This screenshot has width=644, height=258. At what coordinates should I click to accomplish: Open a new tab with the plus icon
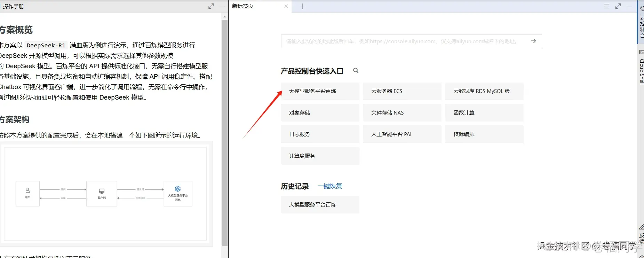coord(302,6)
